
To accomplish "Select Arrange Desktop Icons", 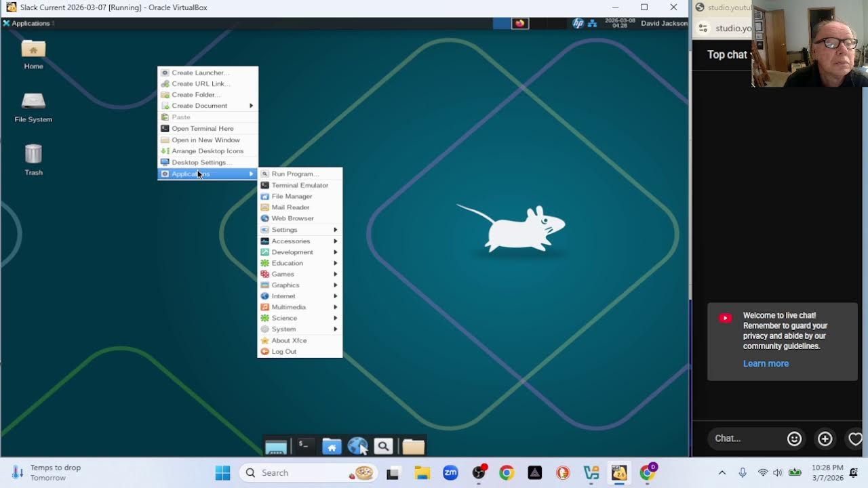I will click(208, 150).
